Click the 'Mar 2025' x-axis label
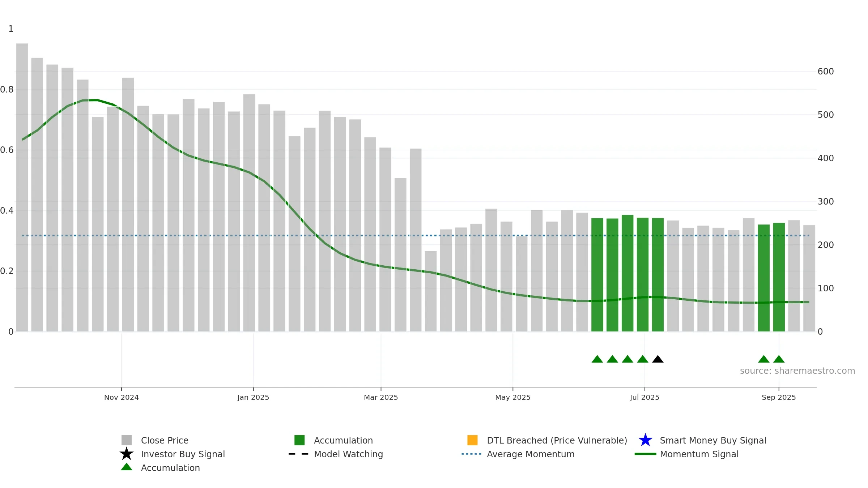Image resolution: width=868 pixels, height=488 pixels. click(381, 397)
